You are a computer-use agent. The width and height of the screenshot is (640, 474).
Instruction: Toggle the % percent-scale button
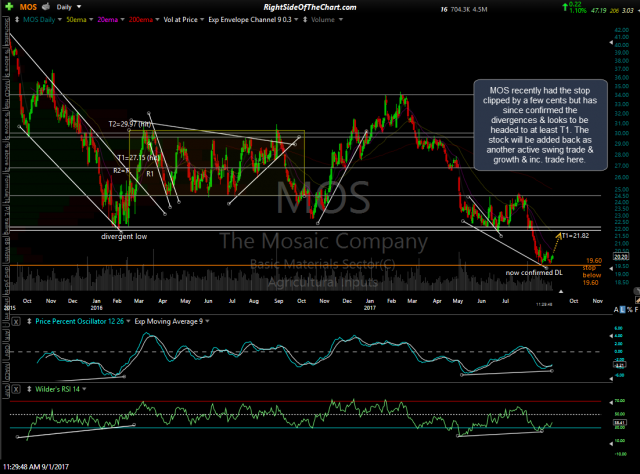tap(629, 310)
